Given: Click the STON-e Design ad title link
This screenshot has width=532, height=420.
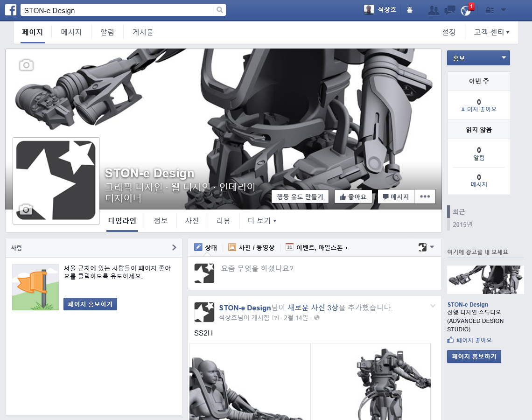Looking at the screenshot, I should 468,305.
